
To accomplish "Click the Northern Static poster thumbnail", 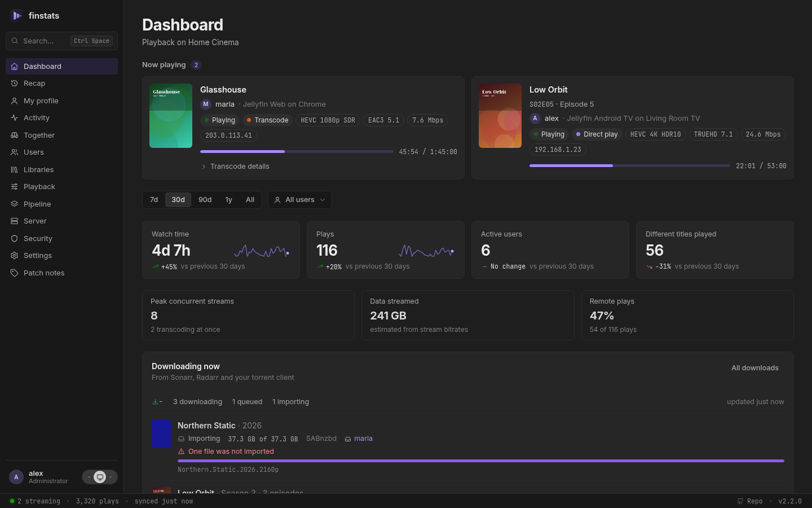I will [x=161, y=434].
